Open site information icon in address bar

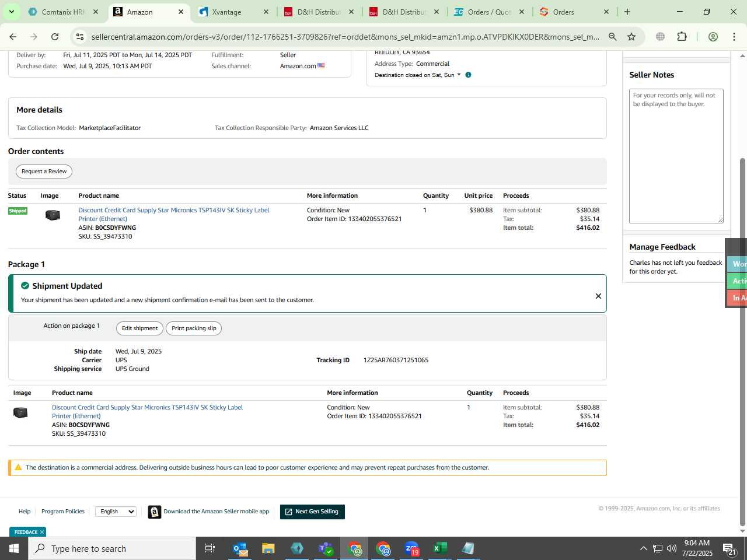(80, 37)
